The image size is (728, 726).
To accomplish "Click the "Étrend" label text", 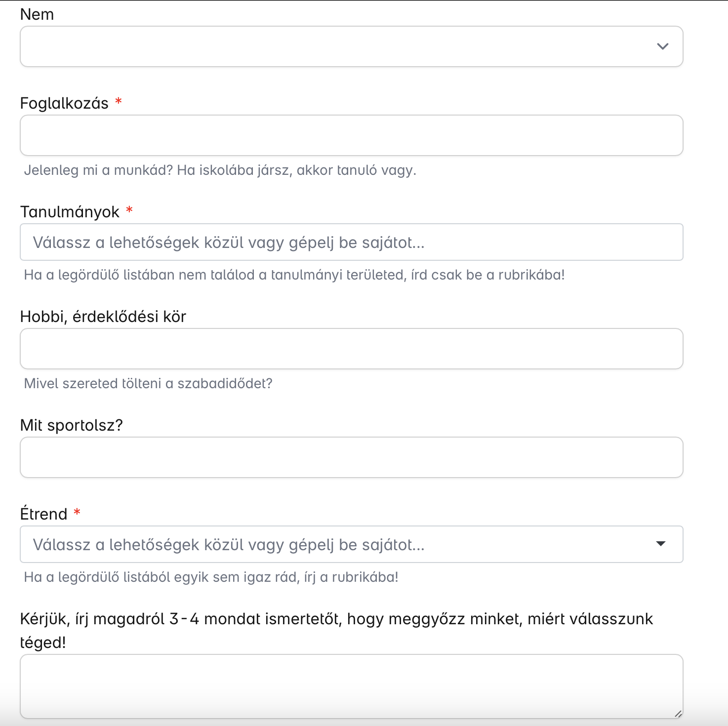I will point(43,514).
